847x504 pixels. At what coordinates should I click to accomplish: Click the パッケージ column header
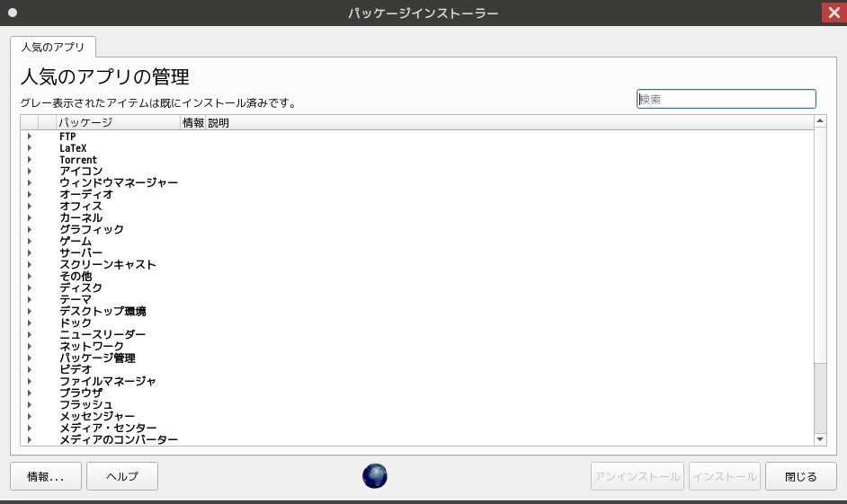[x=118, y=122]
